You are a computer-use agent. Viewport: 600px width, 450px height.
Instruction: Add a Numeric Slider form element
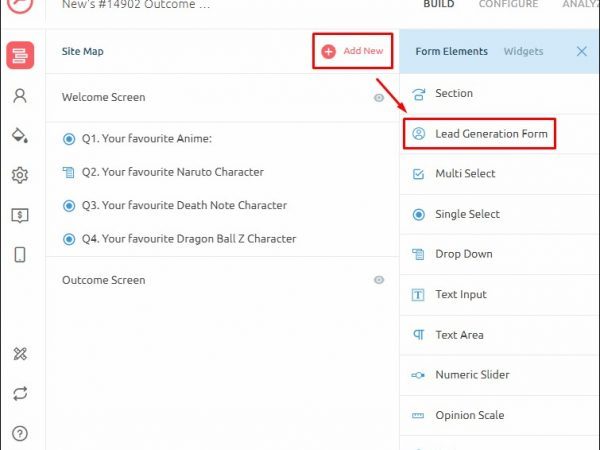click(472, 375)
